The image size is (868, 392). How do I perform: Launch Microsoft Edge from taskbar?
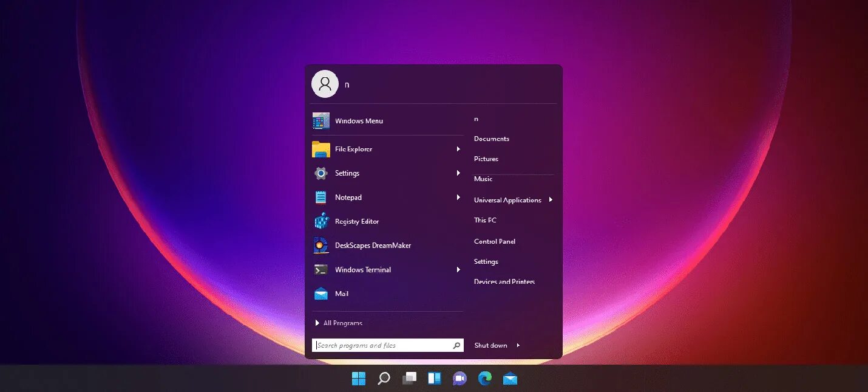point(485,379)
